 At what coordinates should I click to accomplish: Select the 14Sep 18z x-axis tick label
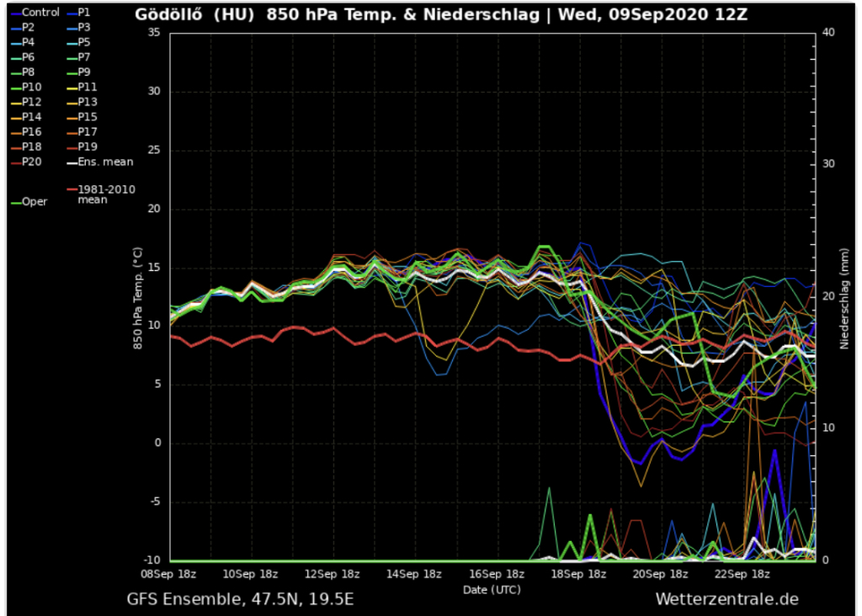[x=415, y=575]
